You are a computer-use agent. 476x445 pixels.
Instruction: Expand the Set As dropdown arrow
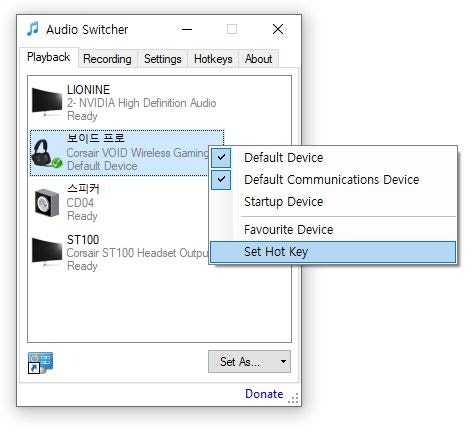point(283,362)
